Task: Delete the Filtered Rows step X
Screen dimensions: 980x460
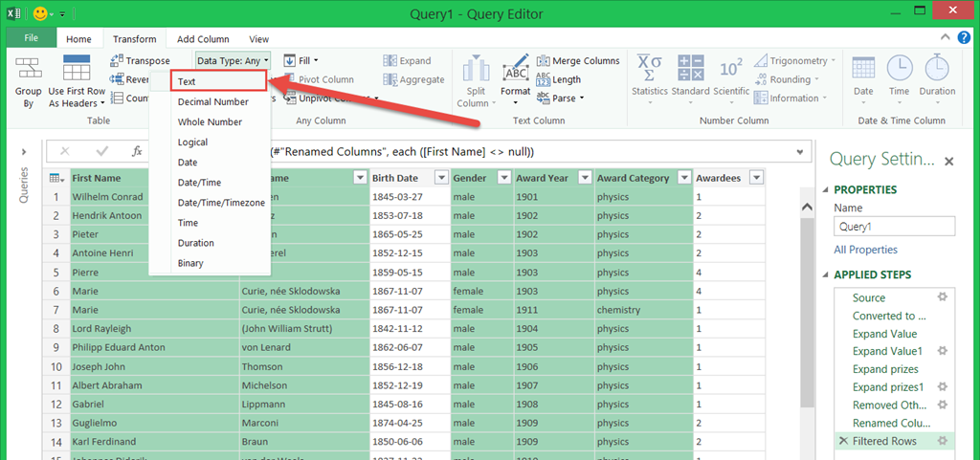Action: (842, 441)
